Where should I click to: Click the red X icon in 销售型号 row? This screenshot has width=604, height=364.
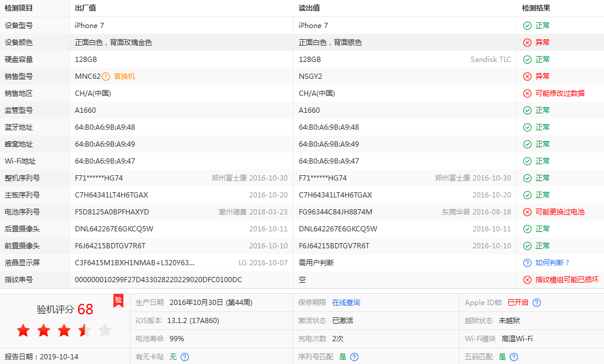pyautogui.click(x=527, y=77)
